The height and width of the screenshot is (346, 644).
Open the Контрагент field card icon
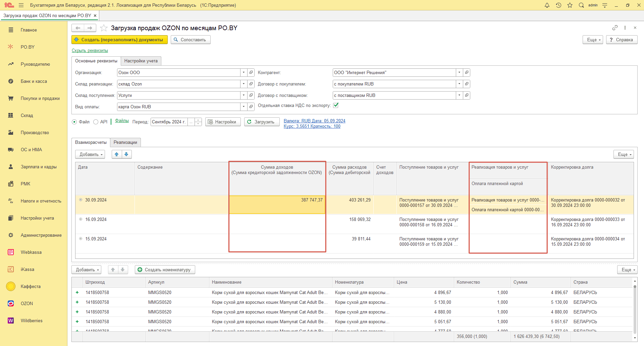(x=467, y=72)
